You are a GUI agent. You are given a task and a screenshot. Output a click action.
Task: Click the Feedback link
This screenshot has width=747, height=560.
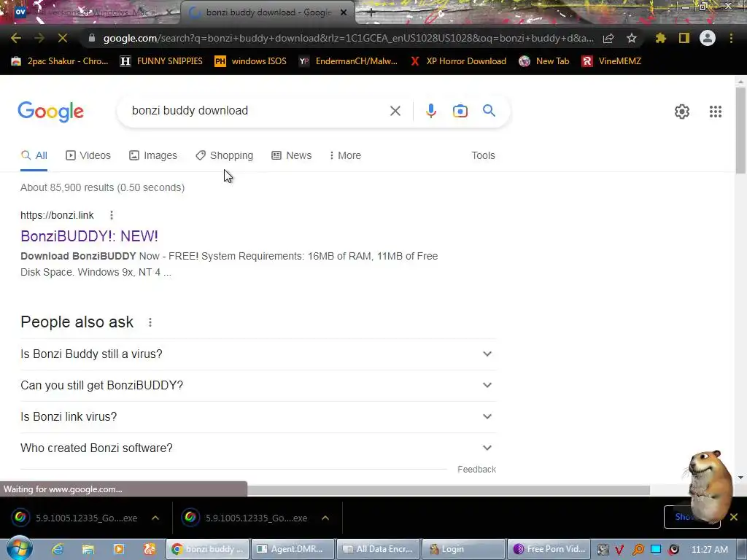click(476, 470)
